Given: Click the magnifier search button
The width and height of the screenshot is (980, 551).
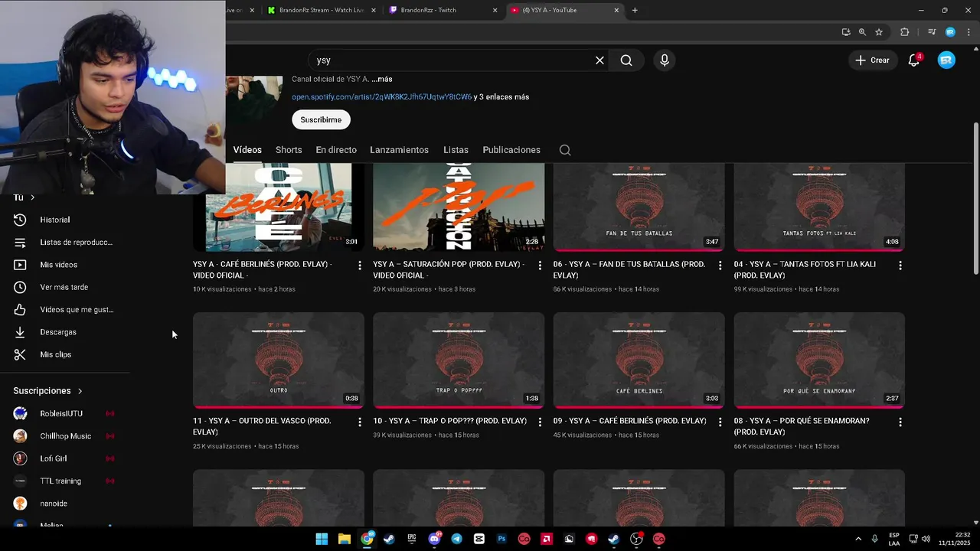Looking at the screenshot, I should (626, 60).
